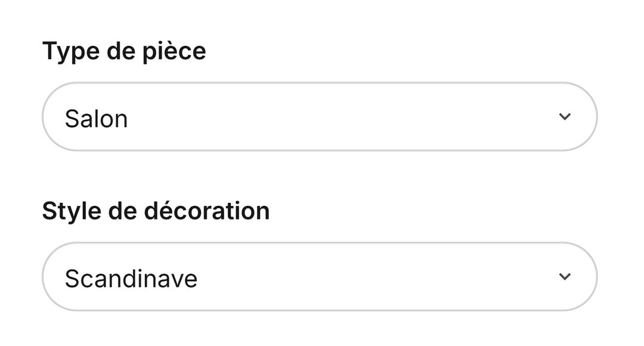Click the Type de pièce label
The width and height of the screenshot is (644, 346).
[x=124, y=51]
